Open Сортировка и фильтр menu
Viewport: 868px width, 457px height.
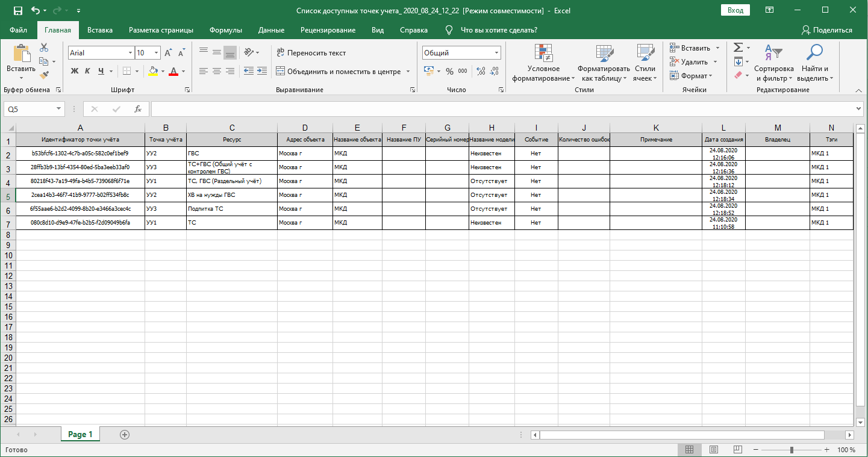coord(774,63)
